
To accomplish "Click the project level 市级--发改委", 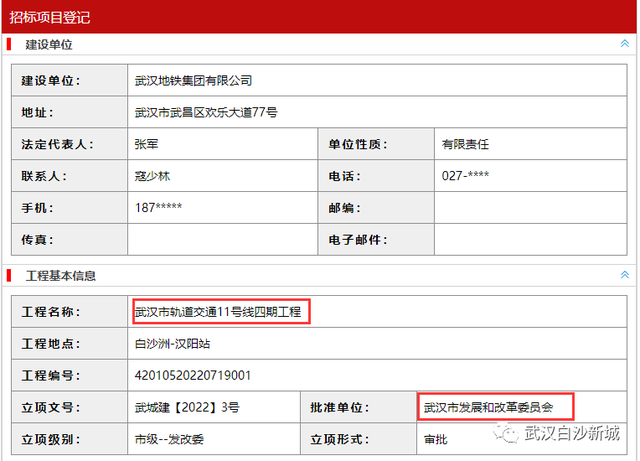I will coord(169,439).
